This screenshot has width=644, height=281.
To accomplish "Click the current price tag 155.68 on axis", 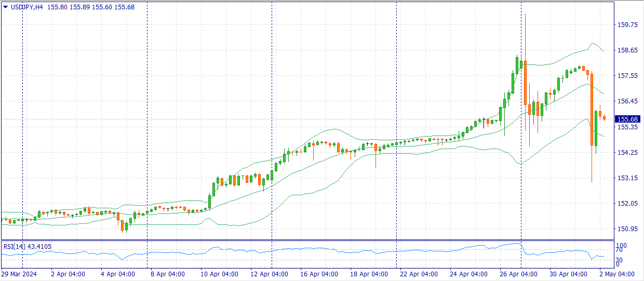I will pyautogui.click(x=628, y=119).
